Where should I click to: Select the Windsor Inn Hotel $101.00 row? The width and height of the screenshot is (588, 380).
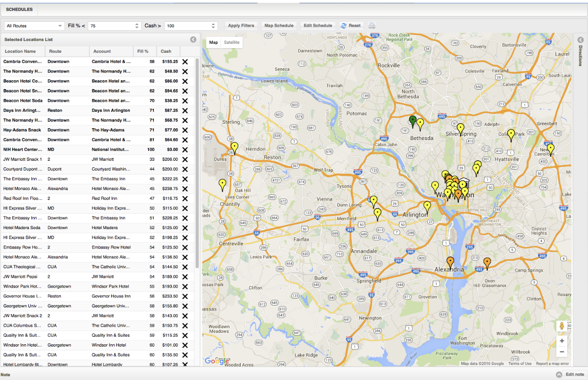(97, 345)
